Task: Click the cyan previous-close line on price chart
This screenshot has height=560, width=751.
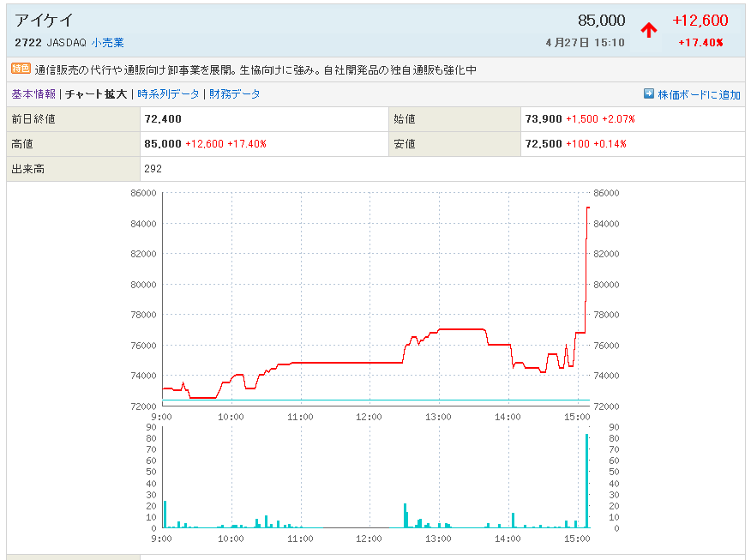Action: (x=369, y=400)
